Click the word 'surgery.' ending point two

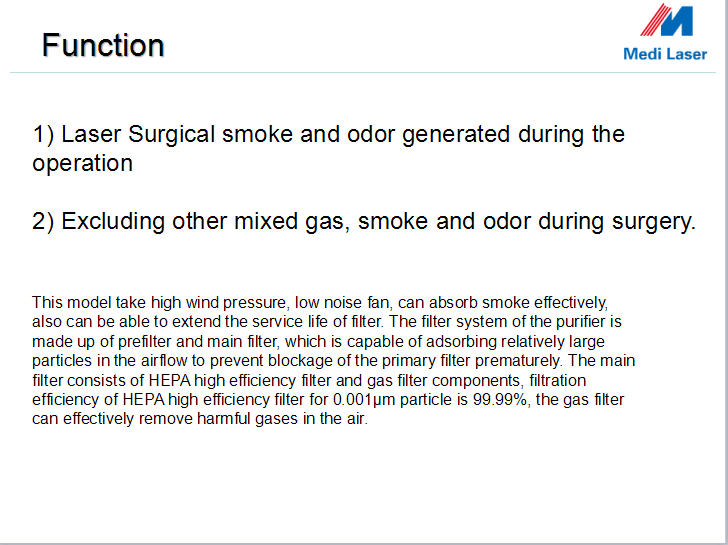coord(654,222)
